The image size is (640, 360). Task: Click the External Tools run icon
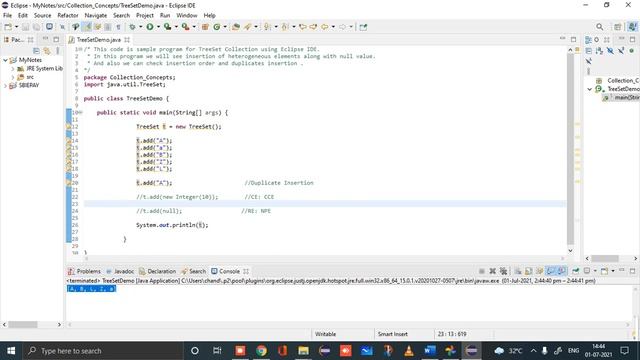point(186,27)
